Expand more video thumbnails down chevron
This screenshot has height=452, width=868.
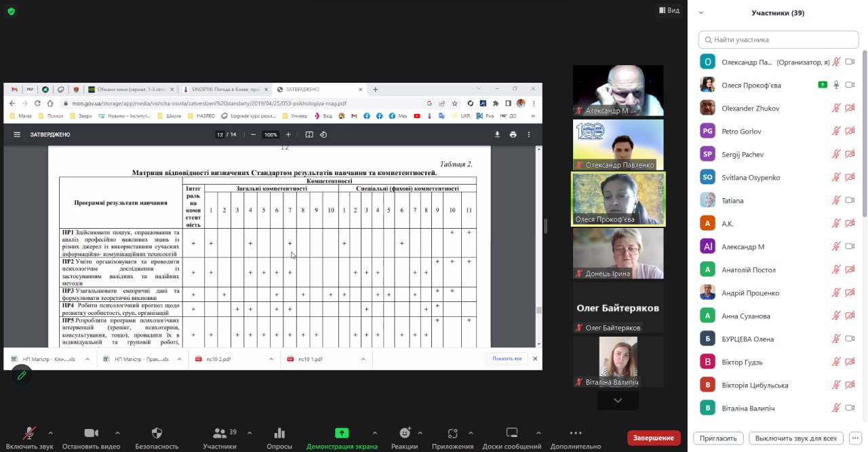tap(617, 401)
